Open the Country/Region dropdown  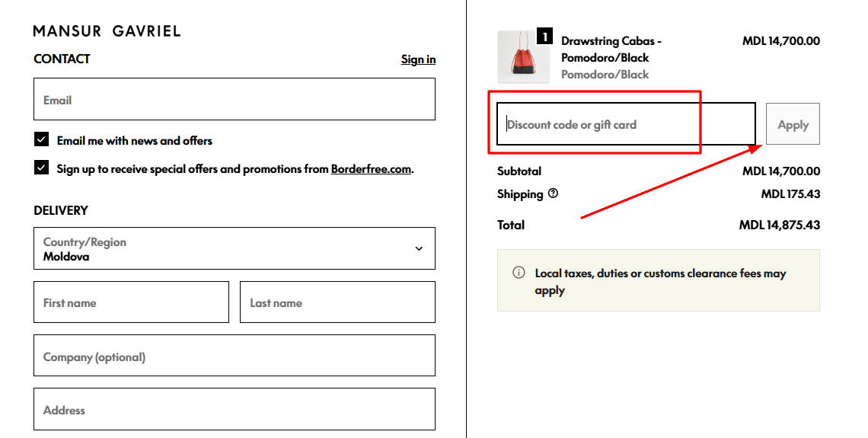point(234,248)
